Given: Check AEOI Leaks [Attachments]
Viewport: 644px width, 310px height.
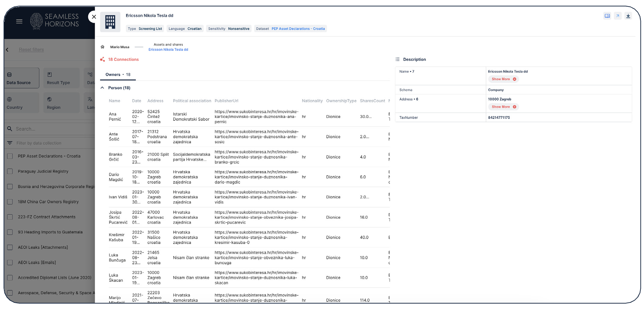Looking at the screenshot, I should coord(10,247).
